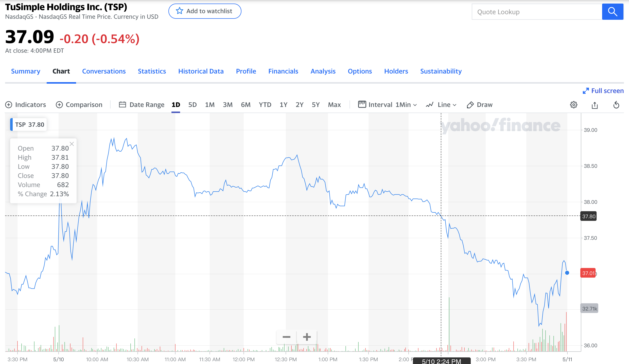The image size is (629, 364).
Task: Click the -0.20 (-0.54%) change text
Action: (x=99, y=39)
